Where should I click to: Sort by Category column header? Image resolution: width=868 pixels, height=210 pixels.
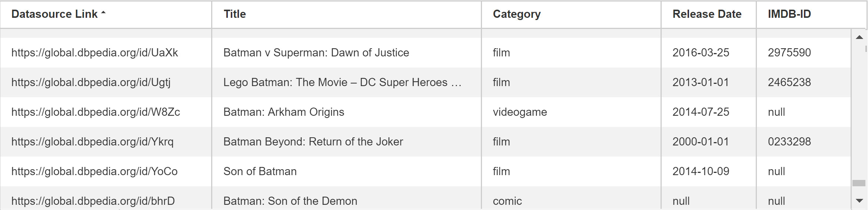(x=516, y=14)
